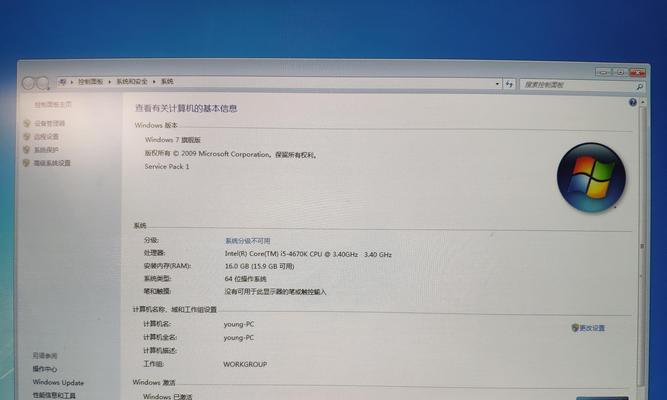
Task: Open 设备管理器 in the sidebar
Action: coord(49,123)
